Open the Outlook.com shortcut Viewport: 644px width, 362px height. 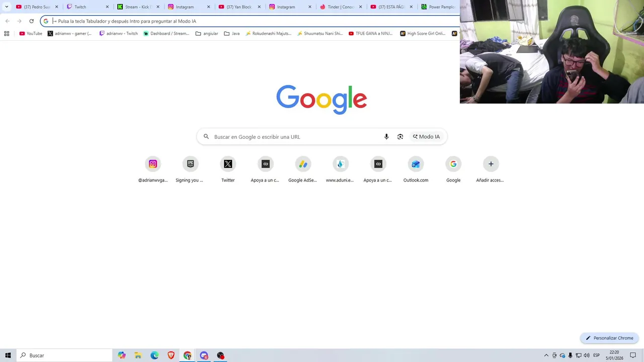click(x=416, y=170)
